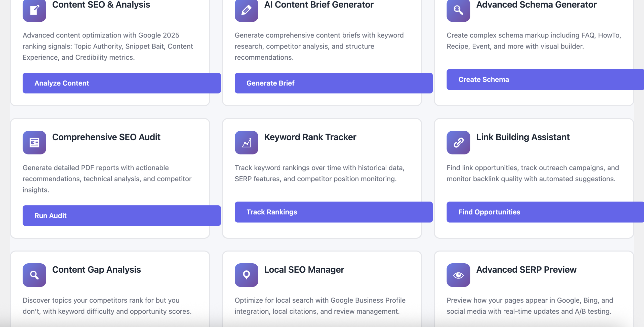The image size is (644, 327).
Task: Click the Content Gap Analysis search icon
Action: tap(34, 275)
